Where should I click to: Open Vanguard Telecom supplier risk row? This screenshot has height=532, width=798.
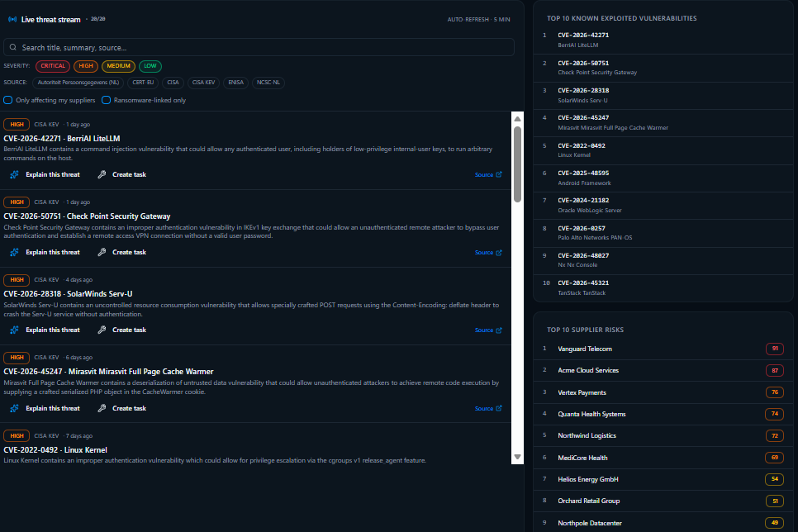pyautogui.click(x=663, y=349)
